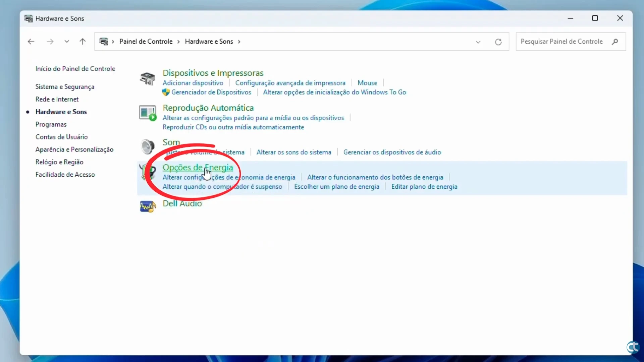Select Sistema e Segurança in the sidebar

coord(65,86)
